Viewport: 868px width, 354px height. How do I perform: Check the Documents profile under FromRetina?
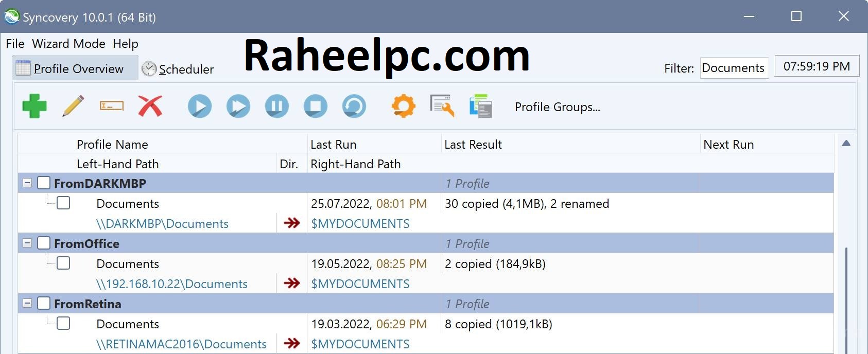click(x=63, y=324)
